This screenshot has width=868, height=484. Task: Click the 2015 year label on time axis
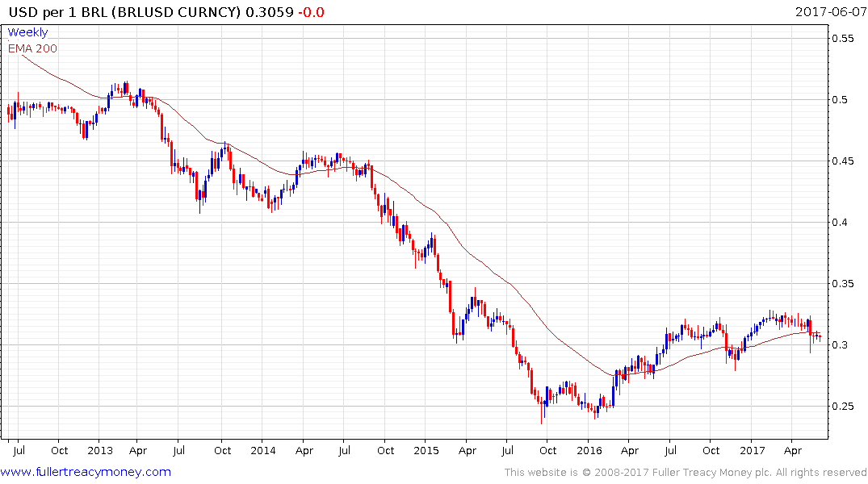coord(426,450)
